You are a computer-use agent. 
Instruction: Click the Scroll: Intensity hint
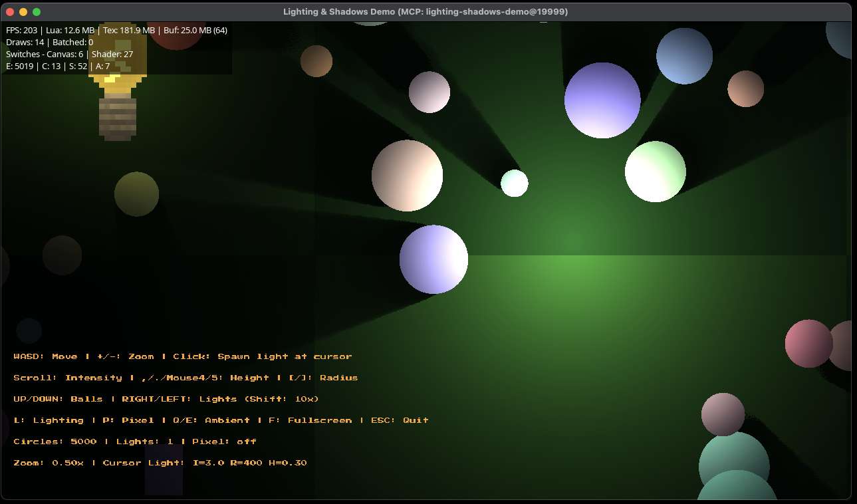point(68,378)
